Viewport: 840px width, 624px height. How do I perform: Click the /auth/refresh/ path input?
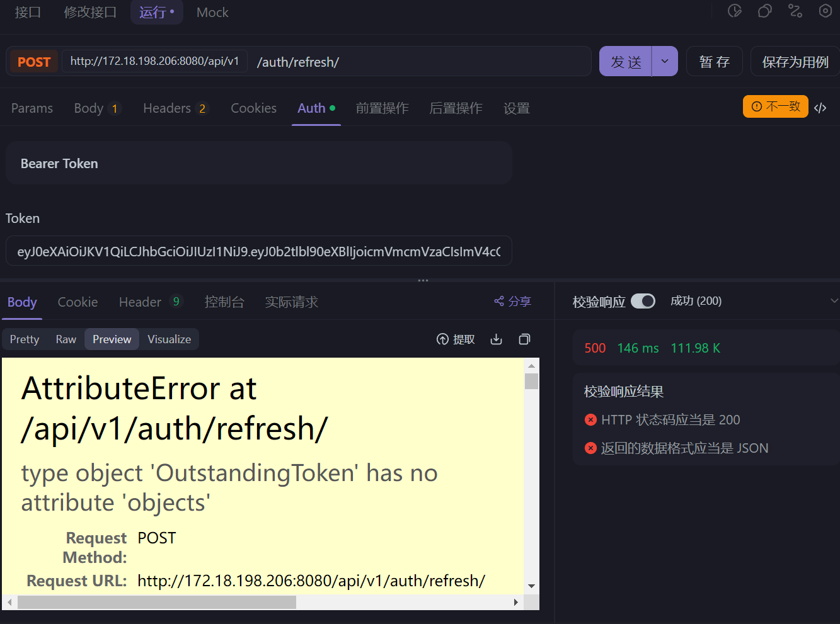tap(420, 62)
